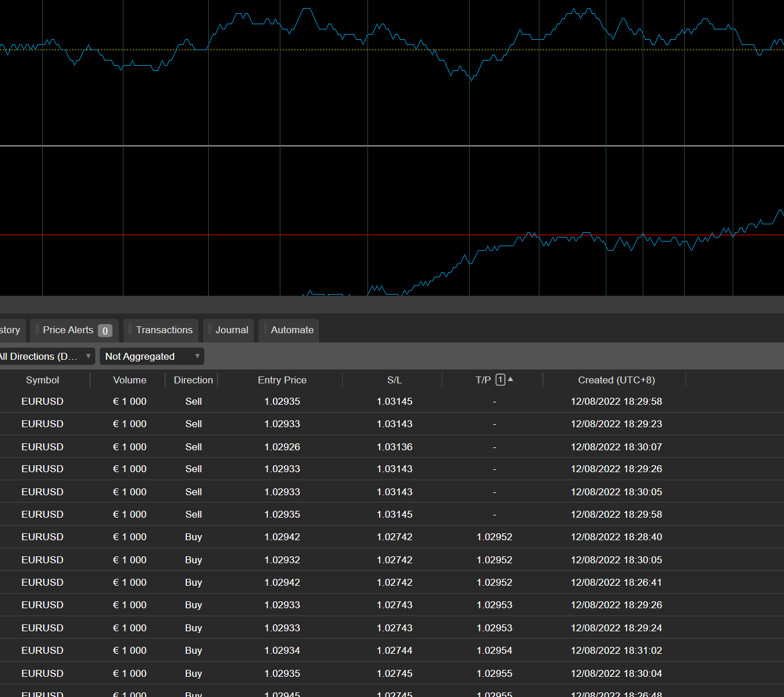Sort by the S/L column header
The image size is (784, 697).
pos(395,380)
